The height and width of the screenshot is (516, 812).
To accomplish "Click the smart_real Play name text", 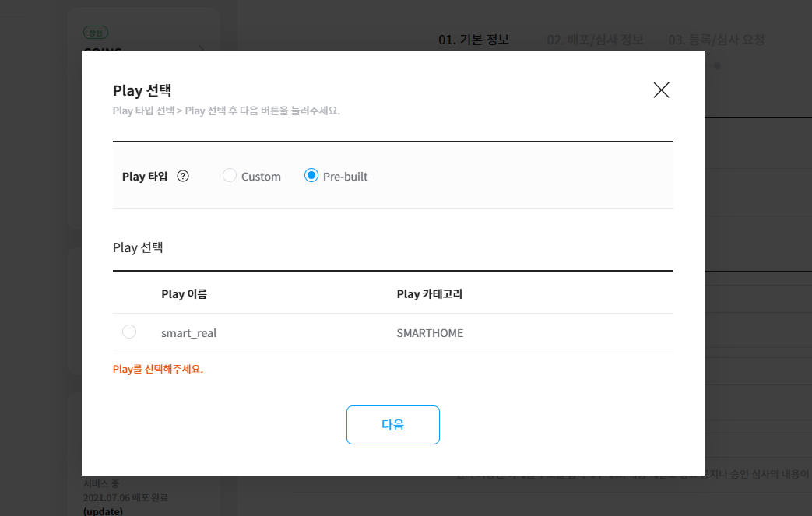I will (188, 333).
